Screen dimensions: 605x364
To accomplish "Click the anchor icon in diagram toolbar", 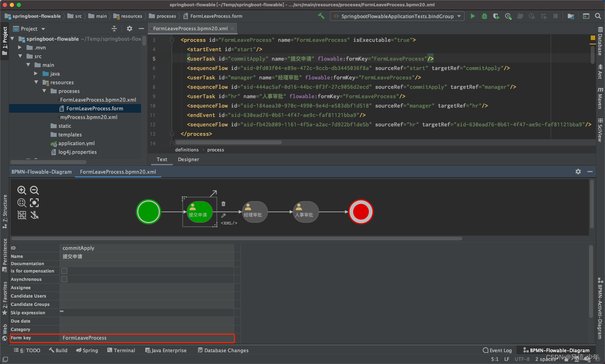I will pyautogui.click(x=34, y=215).
